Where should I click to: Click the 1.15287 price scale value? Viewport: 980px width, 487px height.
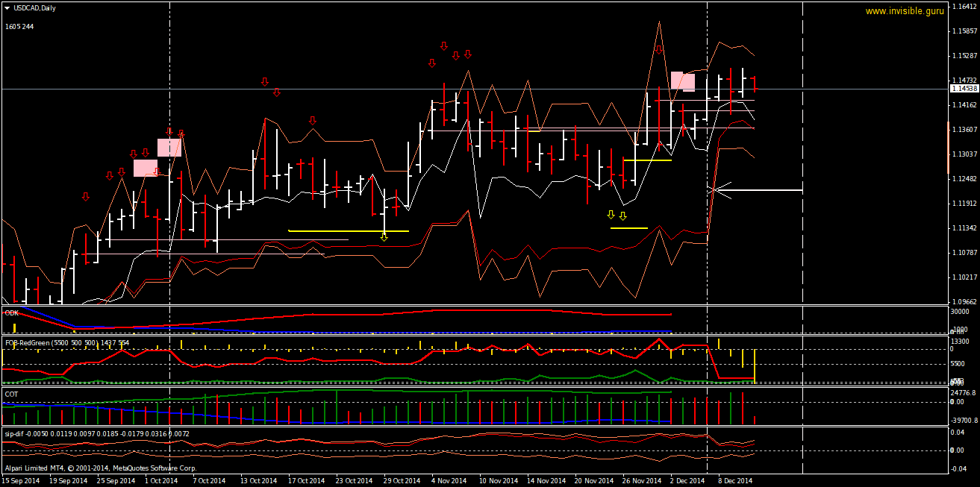click(966, 56)
